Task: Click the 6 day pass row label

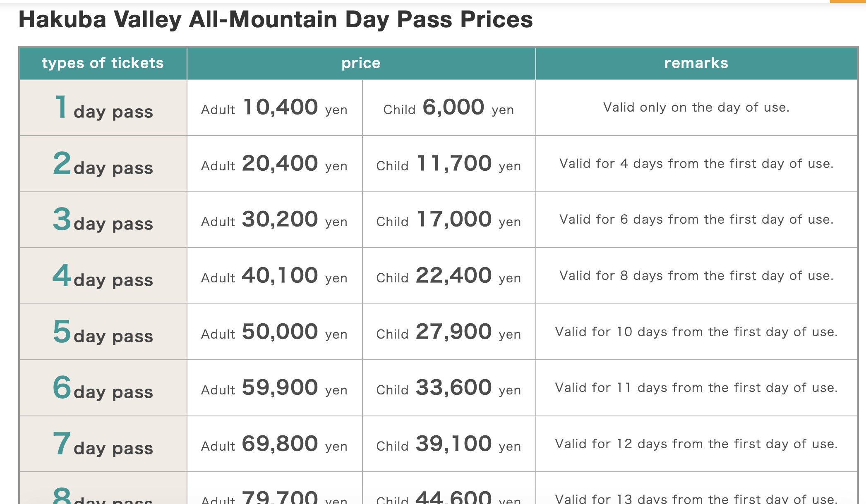Action: pos(103,388)
